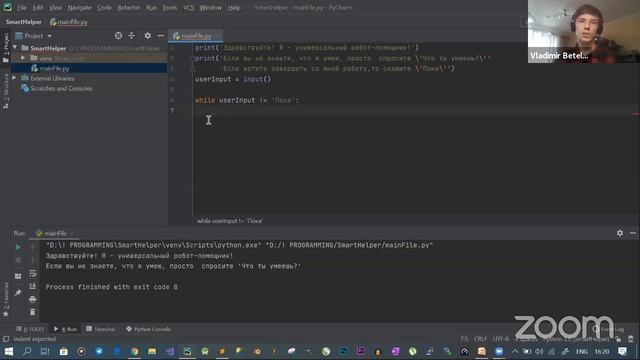Hide the Project tool window
640x360 pixels.
[x=160, y=36]
